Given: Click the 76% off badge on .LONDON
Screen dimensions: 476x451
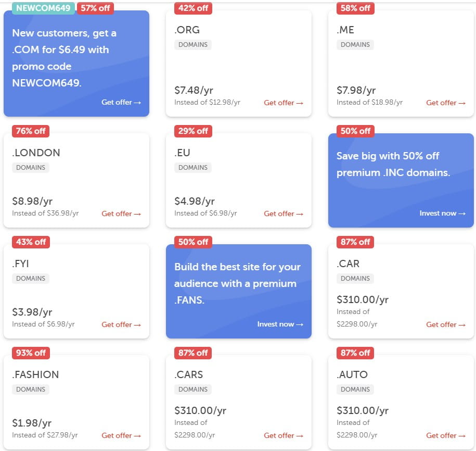Looking at the screenshot, I should (x=31, y=131).
